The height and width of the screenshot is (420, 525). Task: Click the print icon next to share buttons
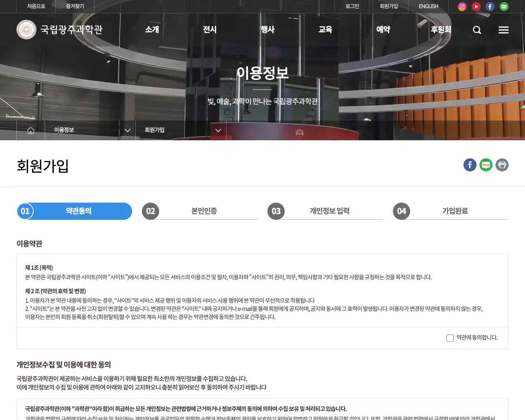point(502,164)
